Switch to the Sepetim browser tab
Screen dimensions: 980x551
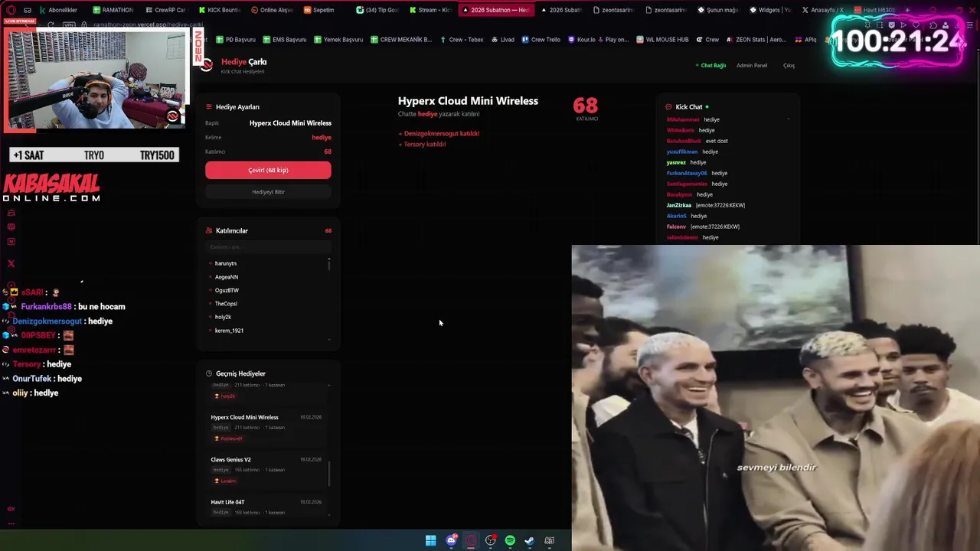[320, 10]
